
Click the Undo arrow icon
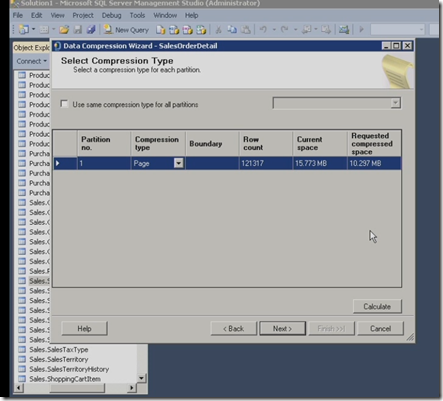tap(263, 29)
